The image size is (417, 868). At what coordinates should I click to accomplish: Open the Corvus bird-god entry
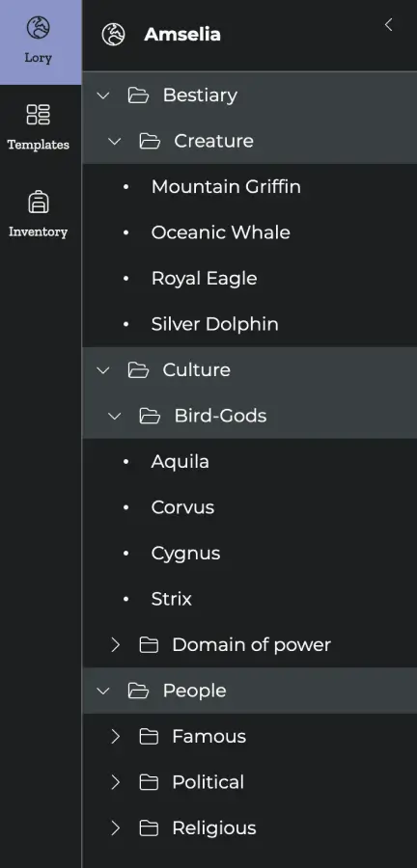(182, 507)
